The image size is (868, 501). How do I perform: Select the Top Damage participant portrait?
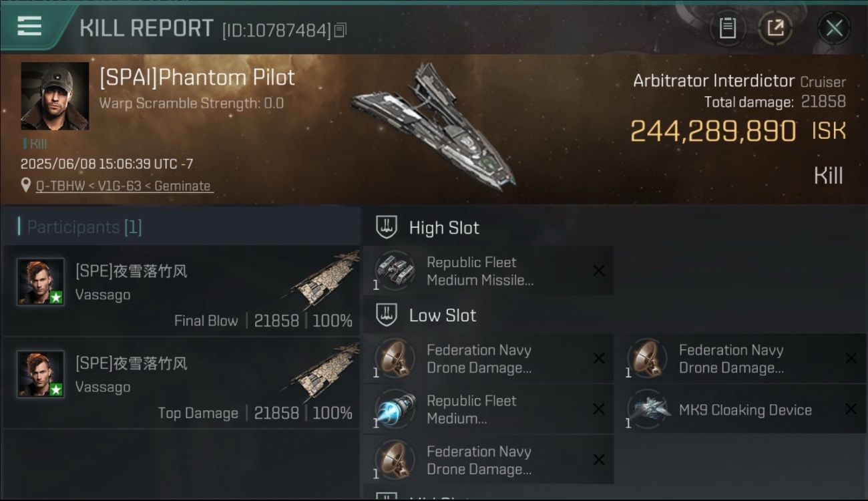(x=41, y=374)
